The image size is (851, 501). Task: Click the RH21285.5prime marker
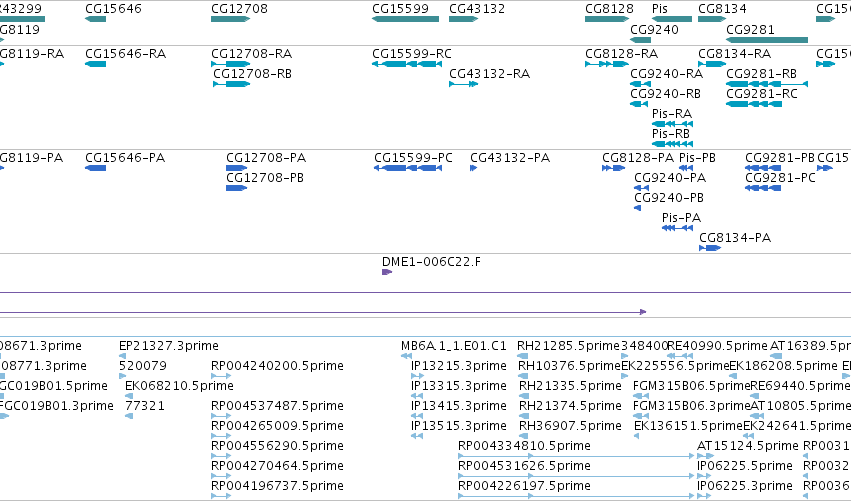pyautogui.click(x=522, y=356)
